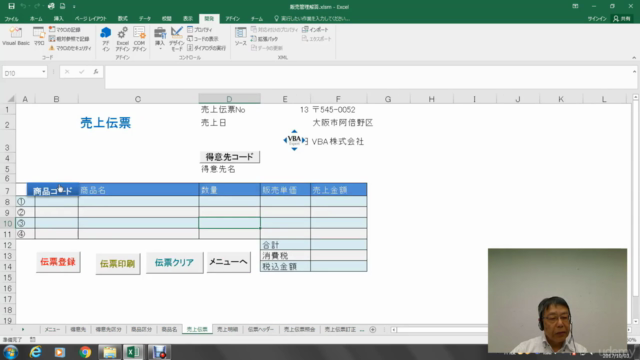Select the 税込金額 label cell
640x360 pixels.
pos(285,267)
